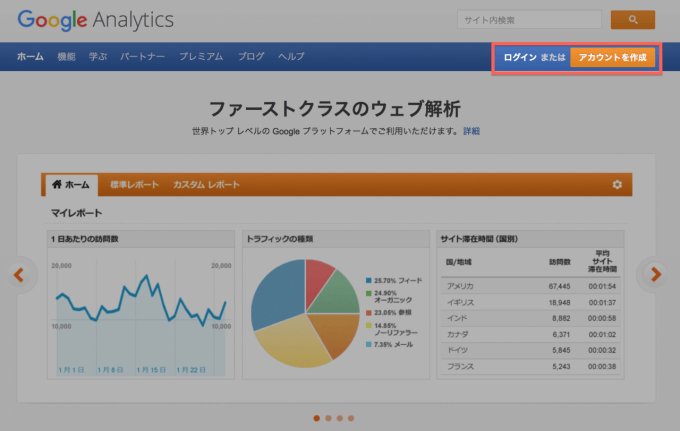This screenshot has height=431, width=680.
Task: Click the 67,445 visits value
Action: click(x=559, y=286)
